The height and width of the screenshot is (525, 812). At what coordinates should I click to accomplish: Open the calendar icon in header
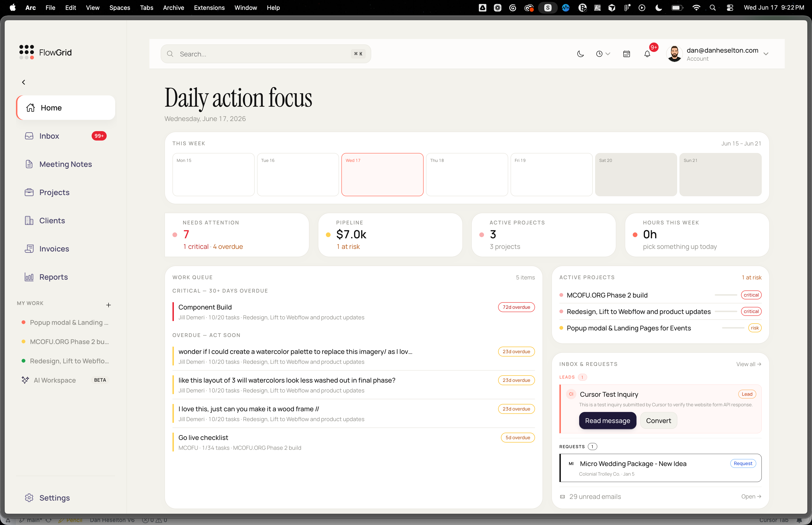click(626, 54)
